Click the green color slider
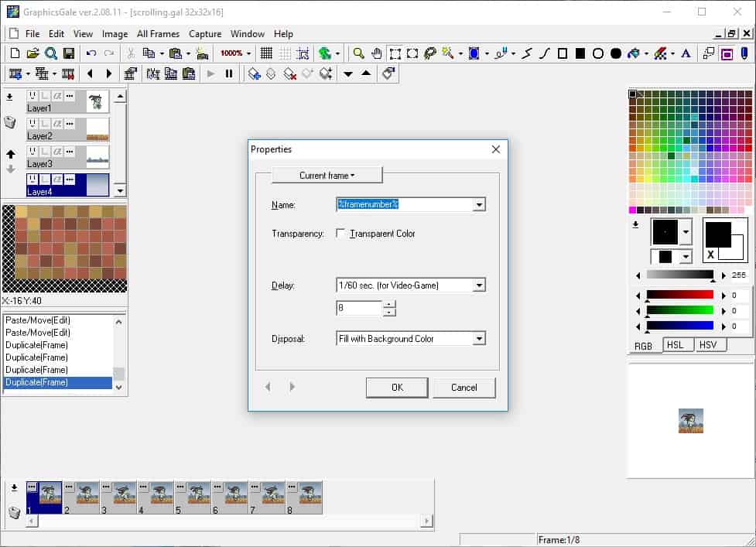This screenshot has height=547, width=756. pyautogui.click(x=679, y=310)
